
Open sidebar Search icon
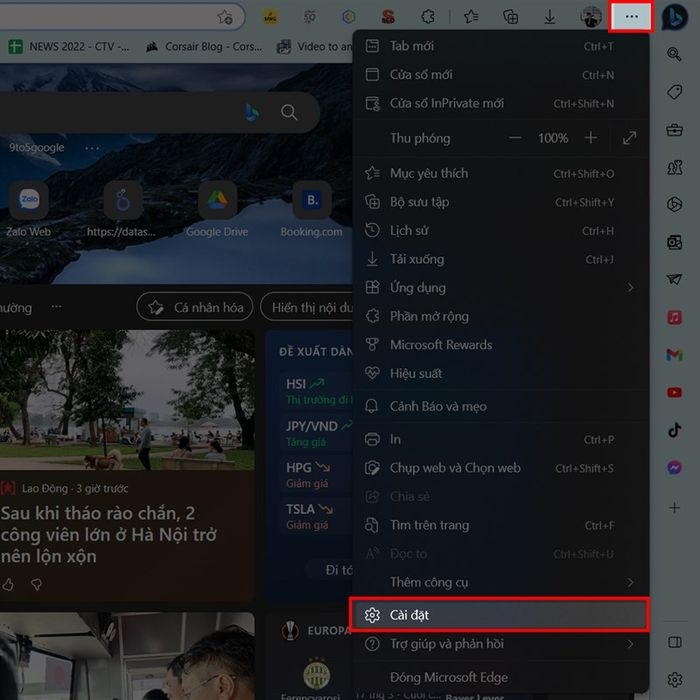(x=674, y=54)
